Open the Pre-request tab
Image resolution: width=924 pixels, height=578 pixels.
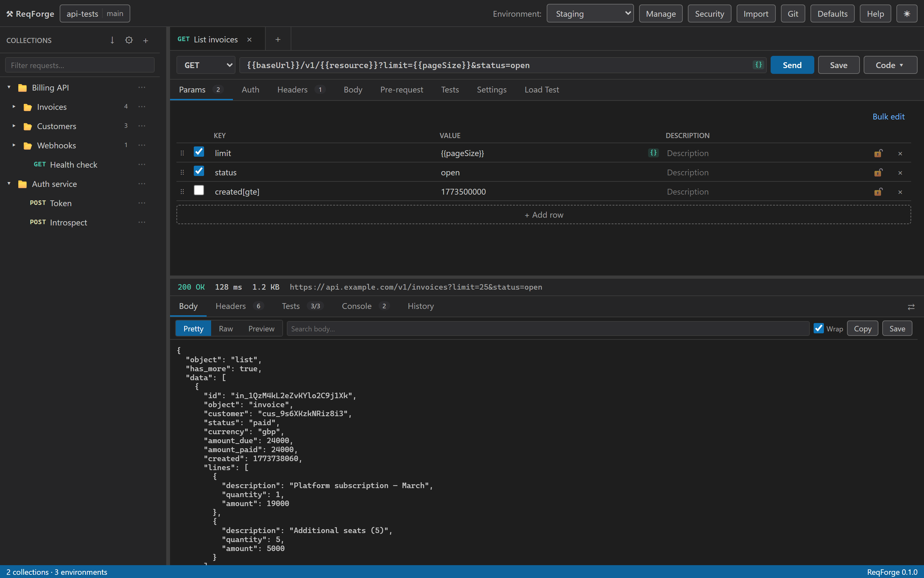[x=401, y=90]
